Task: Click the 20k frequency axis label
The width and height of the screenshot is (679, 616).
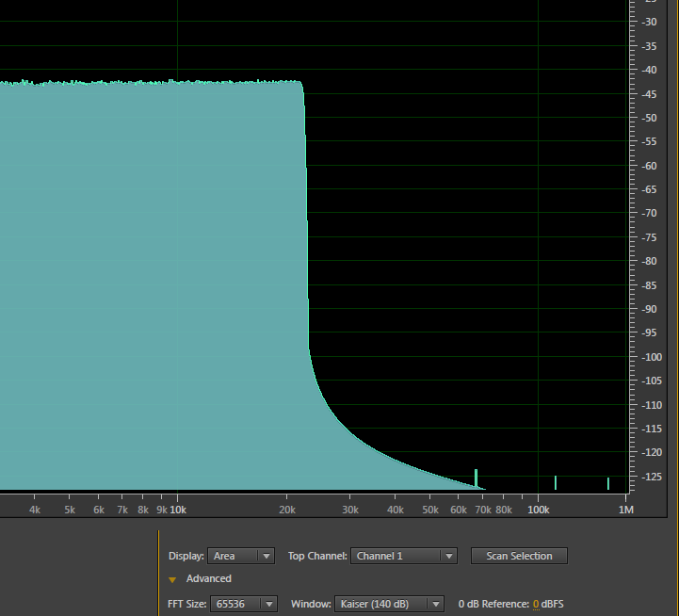Action: 287,510
